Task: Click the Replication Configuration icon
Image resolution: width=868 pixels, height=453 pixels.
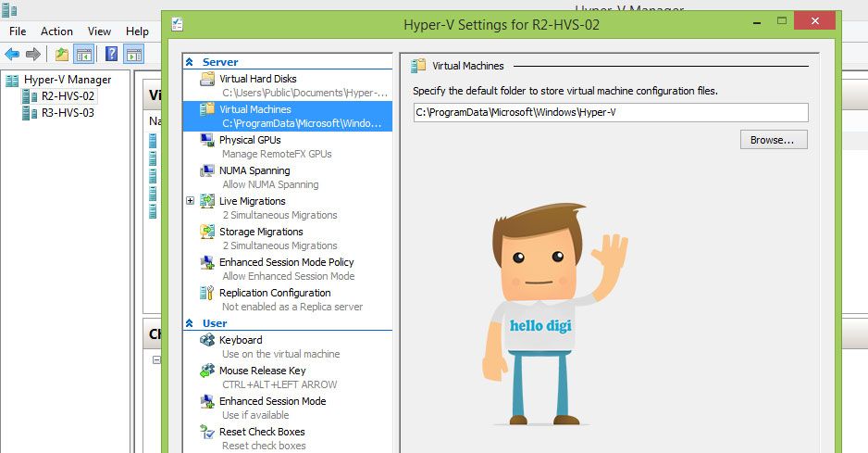Action: (207, 292)
